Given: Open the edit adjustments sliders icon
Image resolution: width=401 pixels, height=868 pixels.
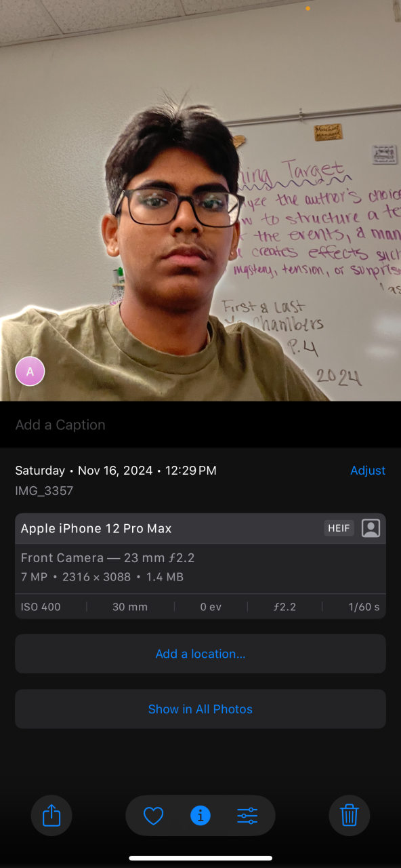Looking at the screenshot, I should click(x=247, y=815).
